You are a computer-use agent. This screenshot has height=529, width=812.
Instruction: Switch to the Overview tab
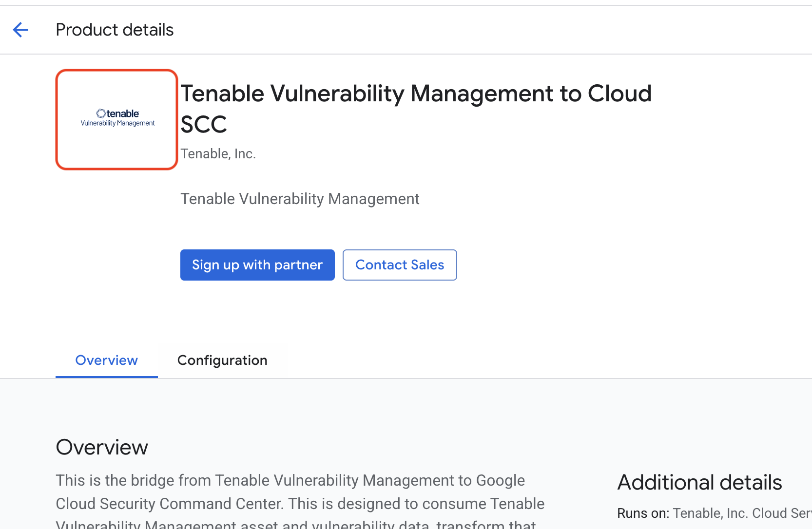[107, 360]
